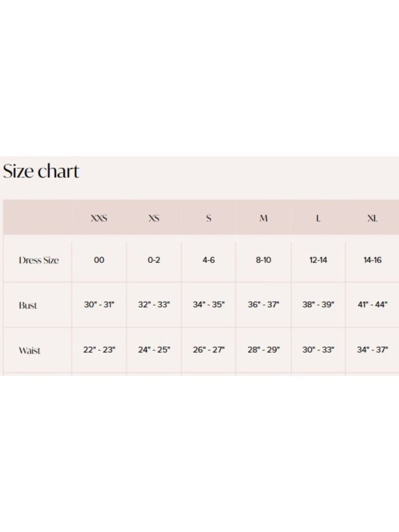Click the 12-14 dress size cell
This screenshot has height=532, width=399.
click(318, 260)
